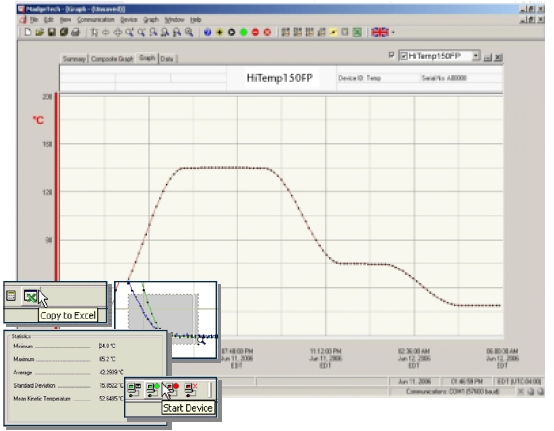Click the calculator icon in the inset toolbar
This screenshot has width=554, height=431.
11,296
